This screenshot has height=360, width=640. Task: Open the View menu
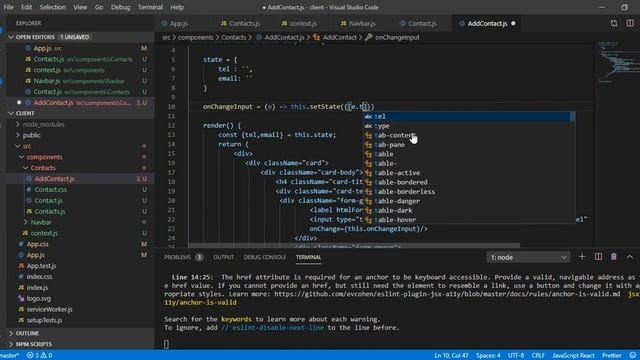(80, 7)
